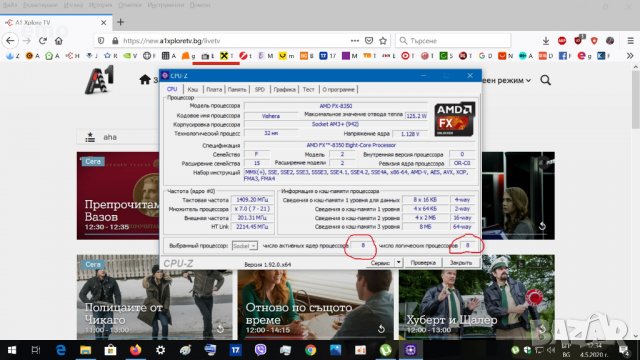The width and height of the screenshot is (640, 360).
Task: Open the Start menu
Action: pyautogui.click(x=12, y=350)
